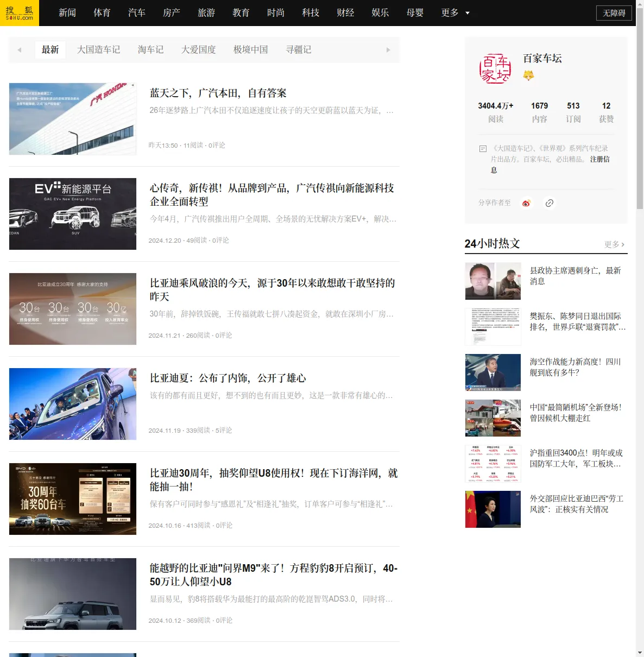Click the Sohu logo
Viewport: 644px width, 657px height.
tap(20, 13)
